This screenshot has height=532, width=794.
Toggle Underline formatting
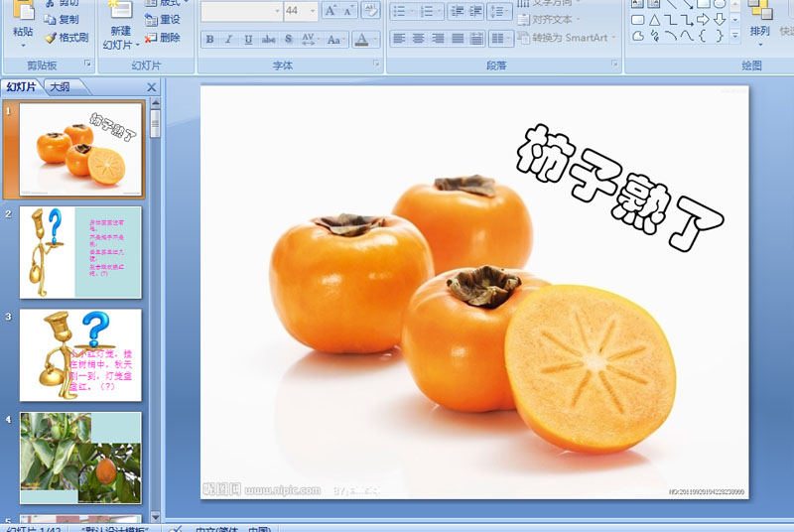(248, 40)
